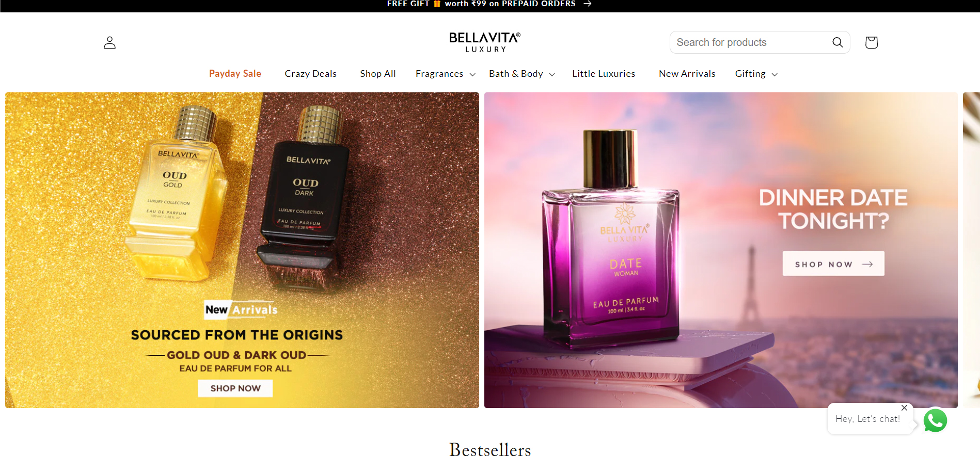This screenshot has height=456, width=980.
Task: Focus the Search for products field
Action: [x=751, y=42]
